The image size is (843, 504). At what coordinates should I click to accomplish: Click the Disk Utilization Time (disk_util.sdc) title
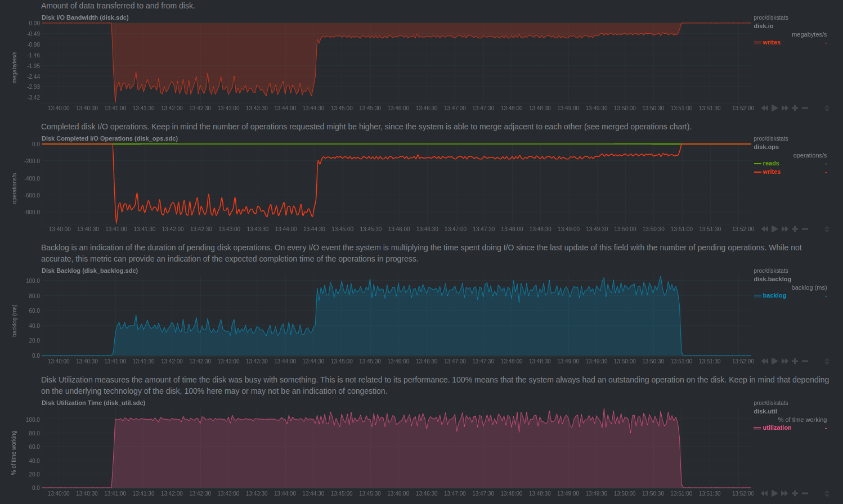point(93,403)
